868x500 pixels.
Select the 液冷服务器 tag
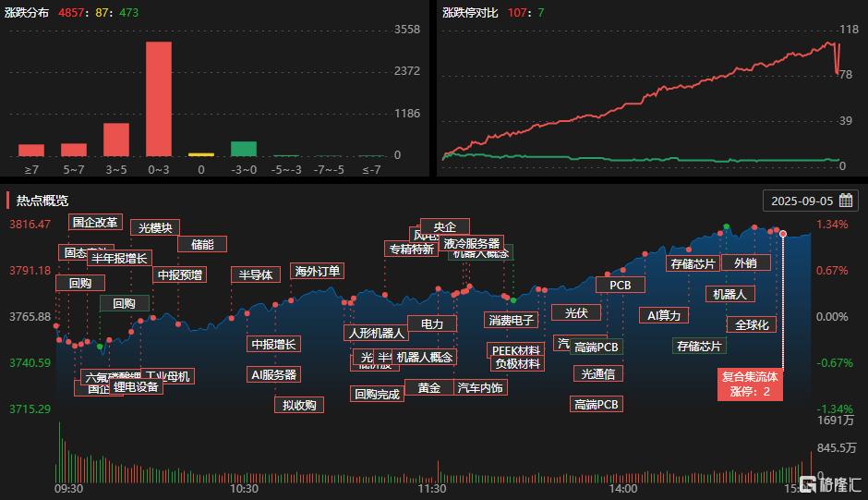472,243
